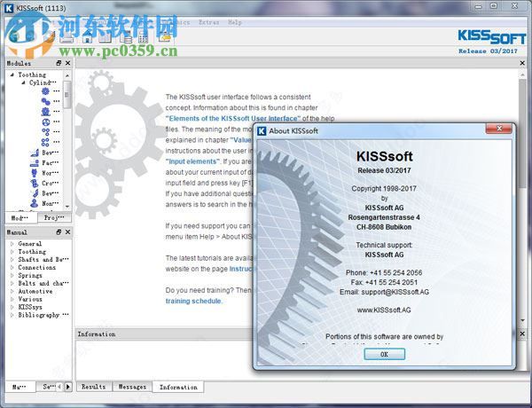Expand Belts and cha… in Manual tree
Image resolution: width=532 pixels, height=408 pixels.
[x=12, y=283]
